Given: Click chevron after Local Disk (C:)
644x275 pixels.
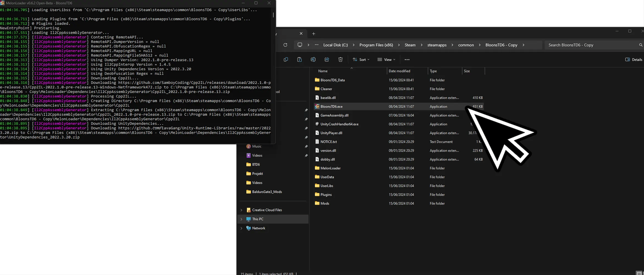Looking at the screenshot, I should coord(354,45).
